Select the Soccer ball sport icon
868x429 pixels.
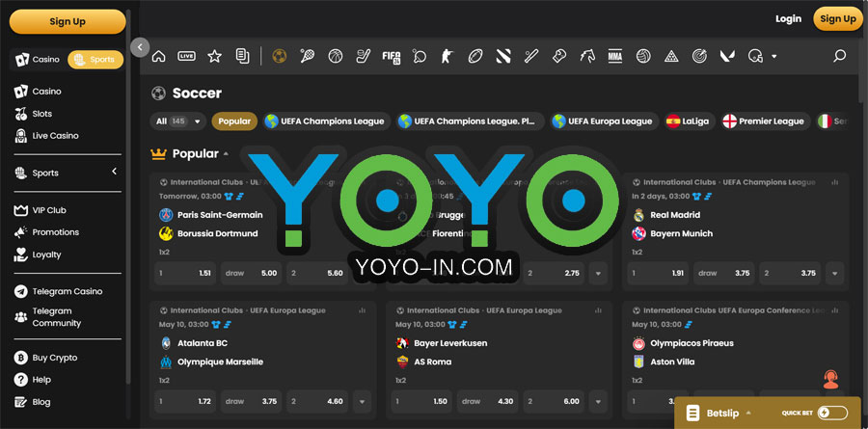[x=280, y=56]
